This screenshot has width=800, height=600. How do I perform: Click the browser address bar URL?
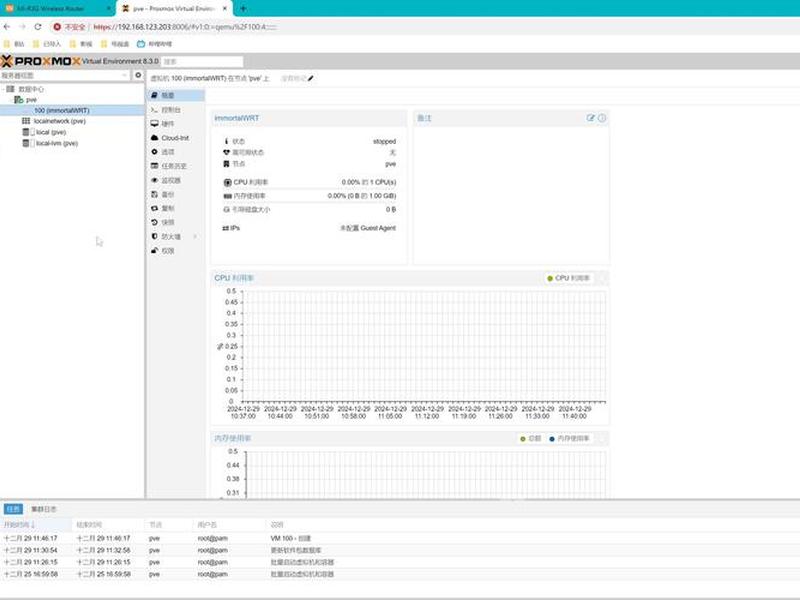(185, 27)
